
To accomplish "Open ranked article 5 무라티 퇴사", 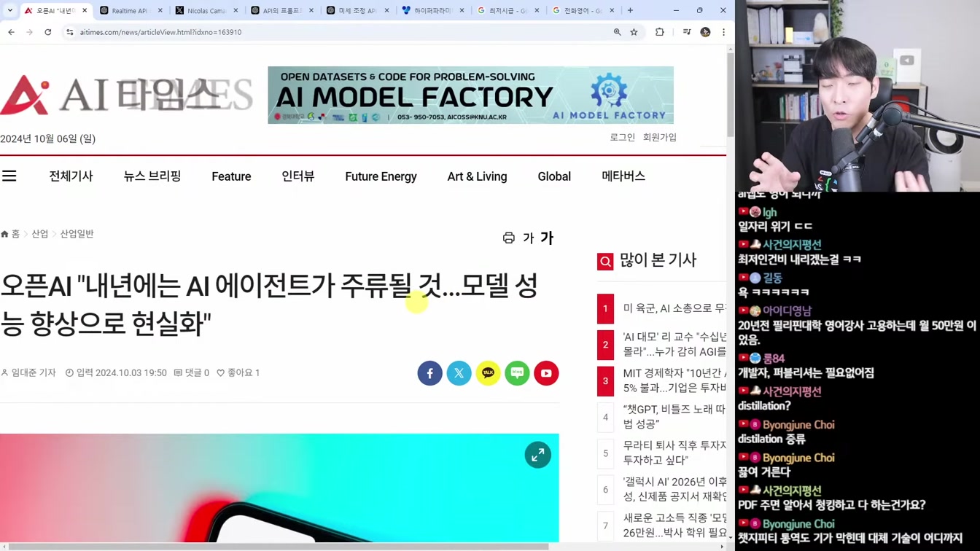I will 674,453.
